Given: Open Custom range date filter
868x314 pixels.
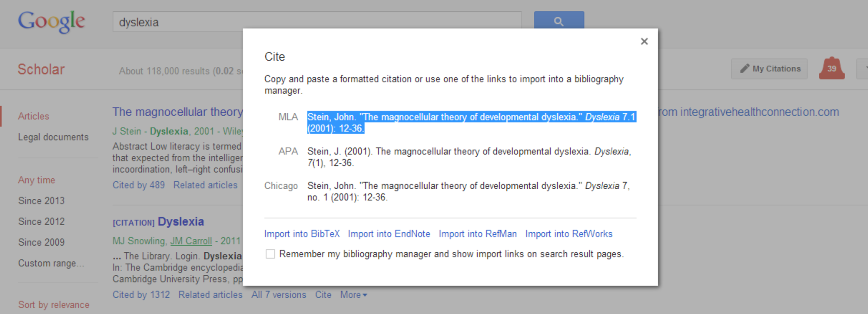Looking at the screenshot, I should click(51, 263).
